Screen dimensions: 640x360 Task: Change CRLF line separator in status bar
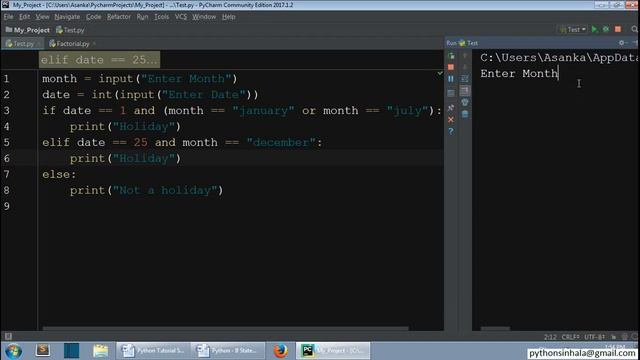point(571,337)
